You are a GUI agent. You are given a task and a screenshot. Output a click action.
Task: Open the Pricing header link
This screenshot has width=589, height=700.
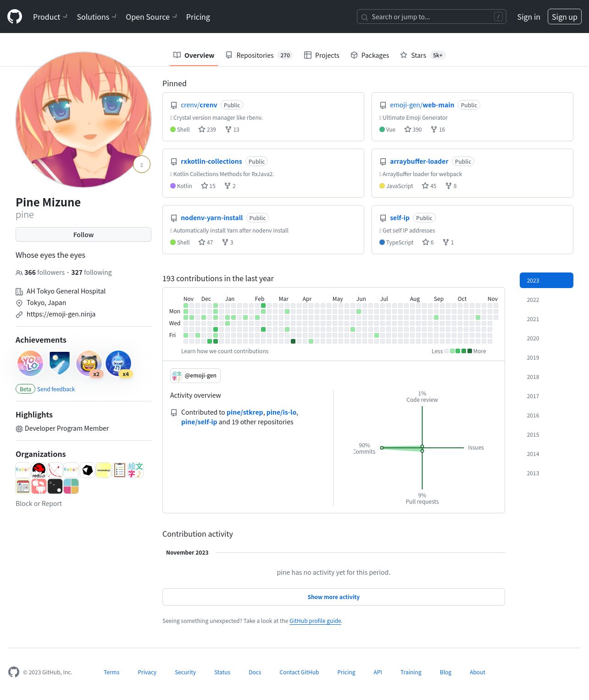(x=198, y=17)
